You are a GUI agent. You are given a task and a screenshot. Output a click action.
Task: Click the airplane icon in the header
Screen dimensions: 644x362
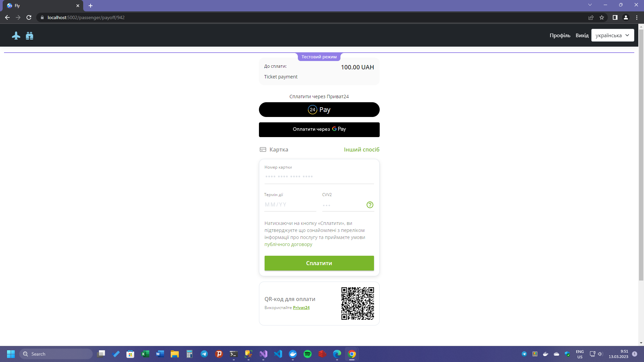coord(16,35)
